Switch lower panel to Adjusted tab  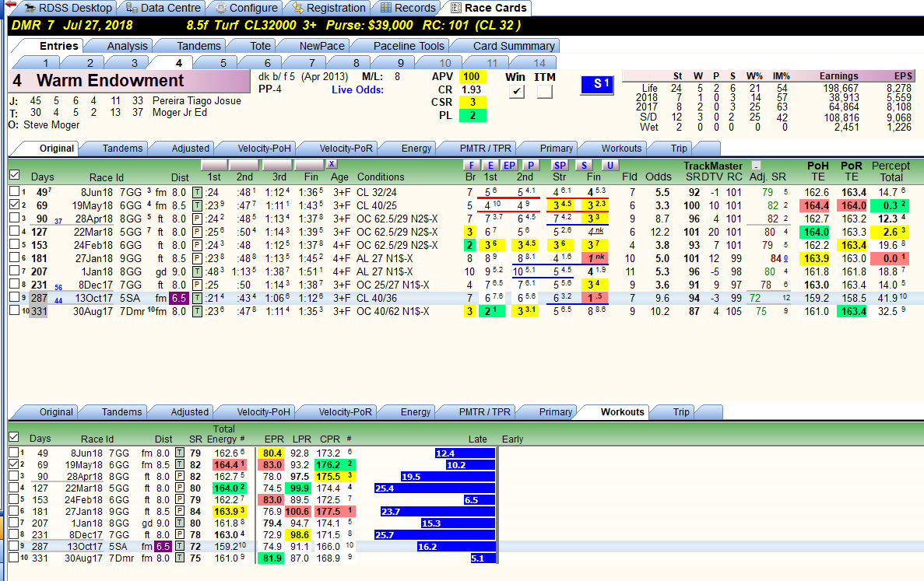[190, 412]
